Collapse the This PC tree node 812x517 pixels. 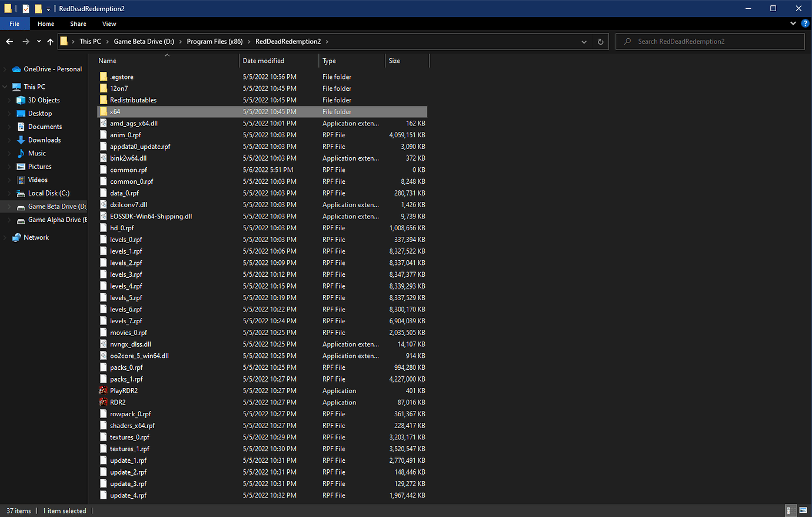[5, 86]
